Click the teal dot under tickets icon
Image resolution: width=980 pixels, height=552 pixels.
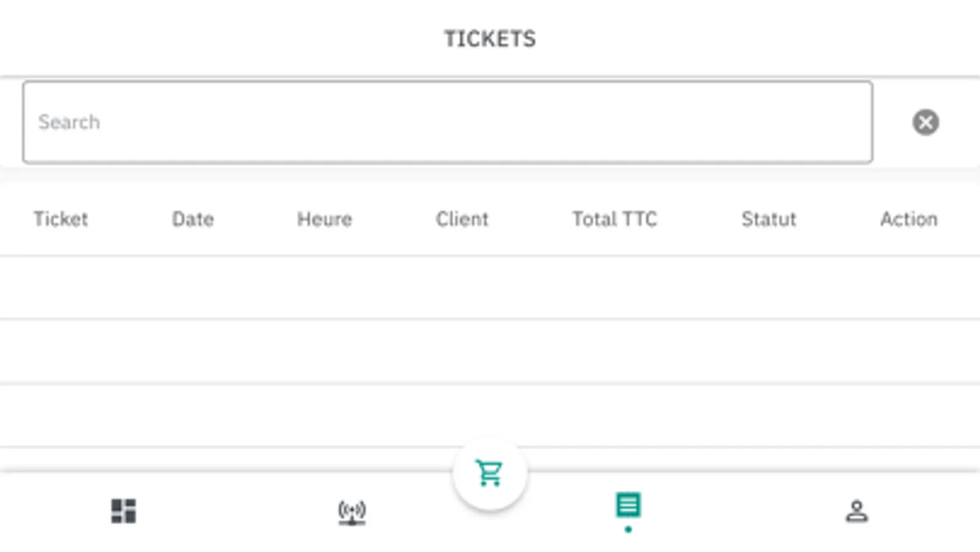coord(628,529)
